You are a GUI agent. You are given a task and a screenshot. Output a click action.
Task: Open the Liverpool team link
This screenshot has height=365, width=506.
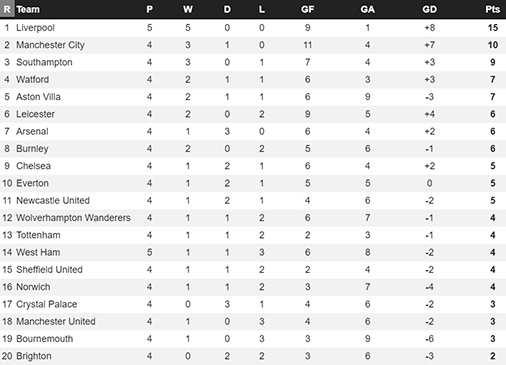(x=35, y=28)
